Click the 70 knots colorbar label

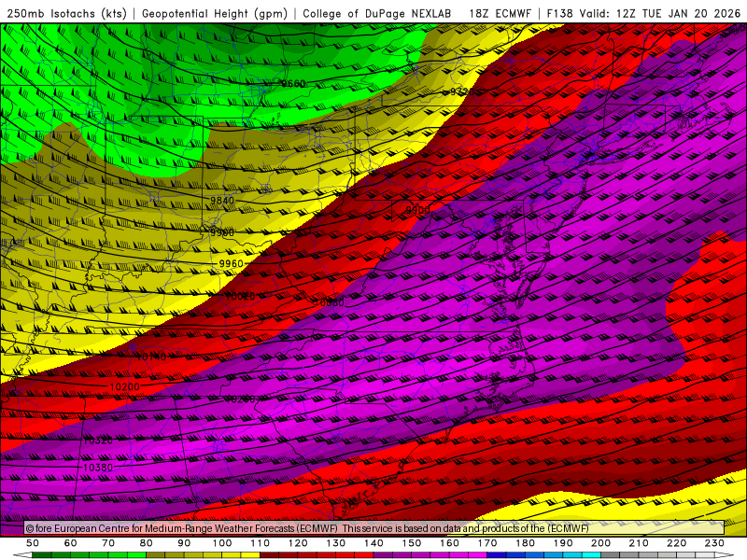point(108,543)
